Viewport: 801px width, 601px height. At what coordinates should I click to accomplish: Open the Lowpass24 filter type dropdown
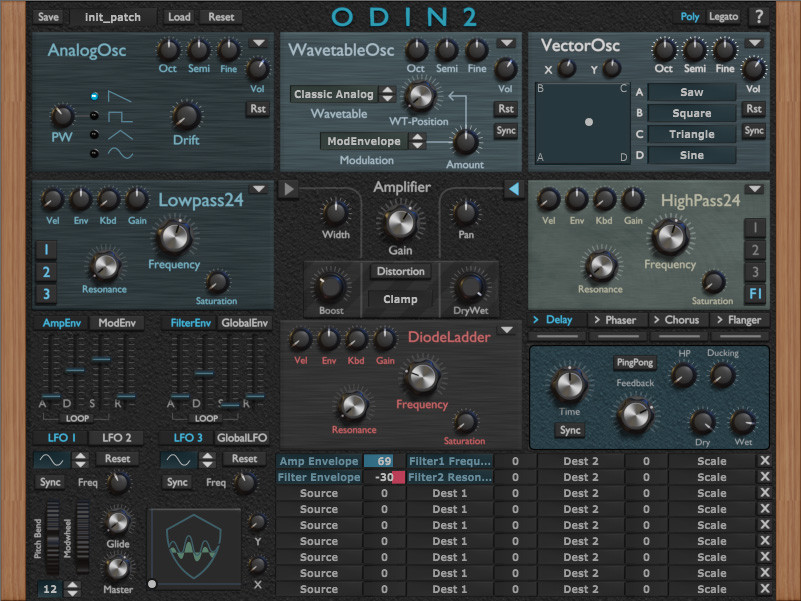[259, 189]
